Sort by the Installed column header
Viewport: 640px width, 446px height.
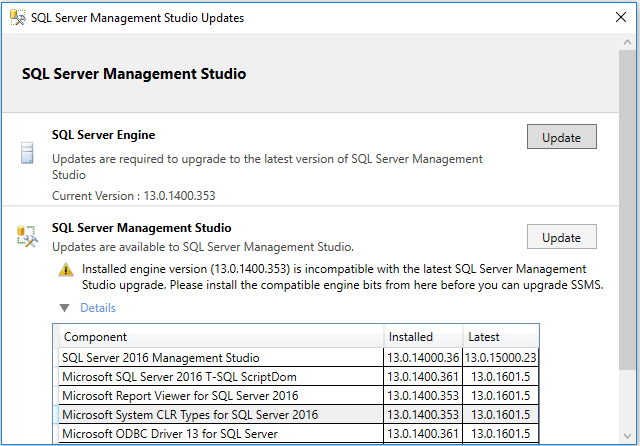click(x=423, y=337)
